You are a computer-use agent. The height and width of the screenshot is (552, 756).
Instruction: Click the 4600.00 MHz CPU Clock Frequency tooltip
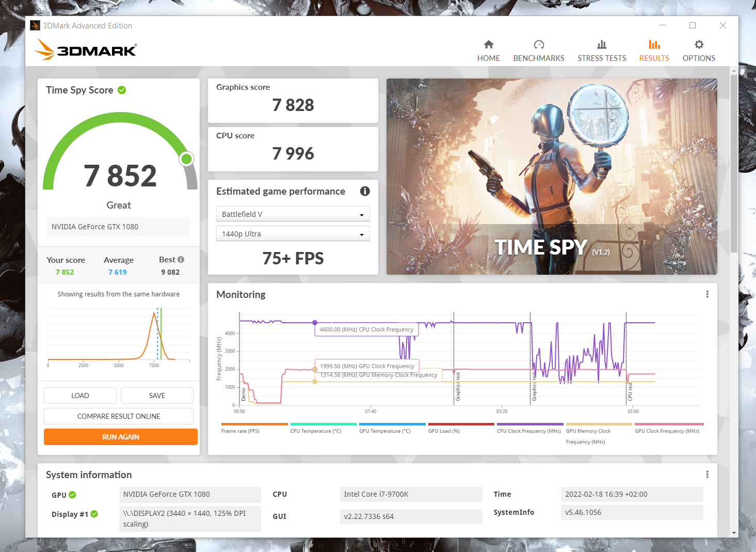[x=366, y=329]
